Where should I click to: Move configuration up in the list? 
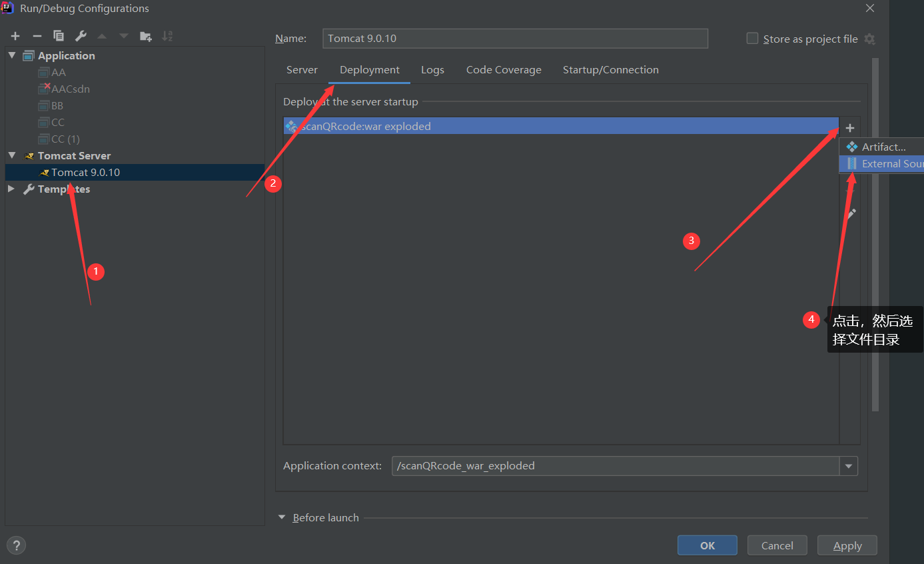[102, 36]
